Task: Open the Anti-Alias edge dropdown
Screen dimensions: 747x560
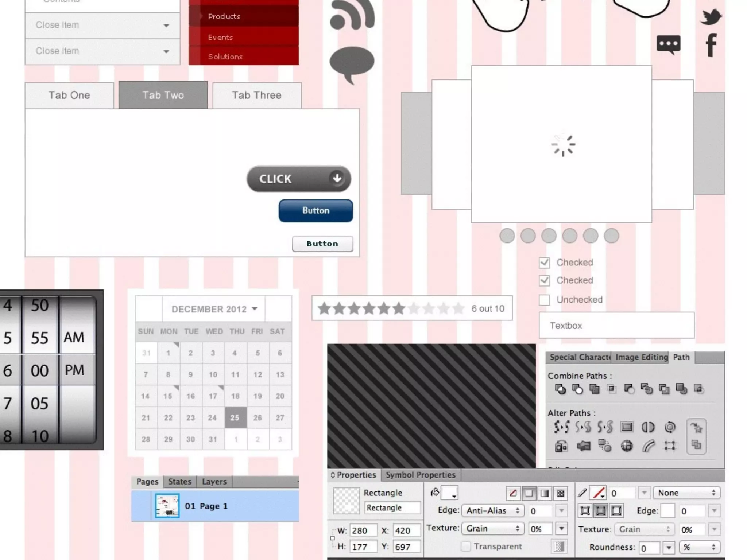Action: (493, 510)
